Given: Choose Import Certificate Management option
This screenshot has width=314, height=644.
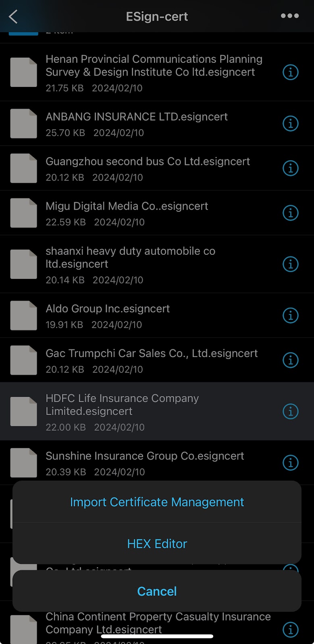Looking at the screenshot, I should [x=157, y=502].
